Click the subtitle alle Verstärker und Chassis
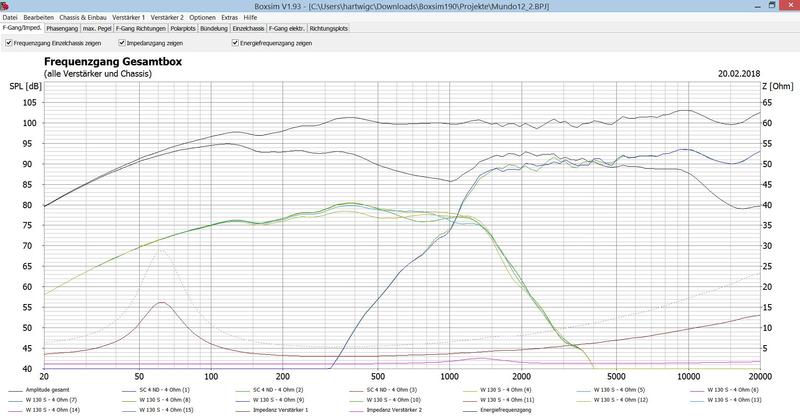Viewport: 800px width, 418px height. point(97,73)
